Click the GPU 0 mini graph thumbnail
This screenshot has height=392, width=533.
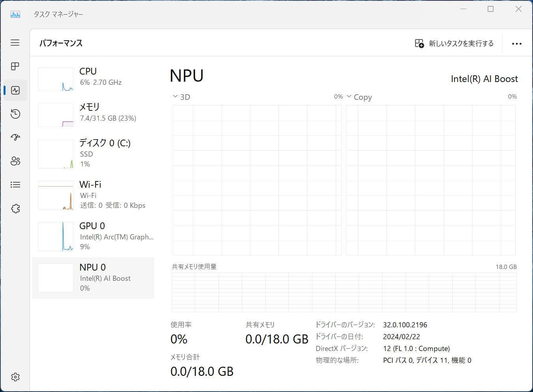(x=56, y=237)
